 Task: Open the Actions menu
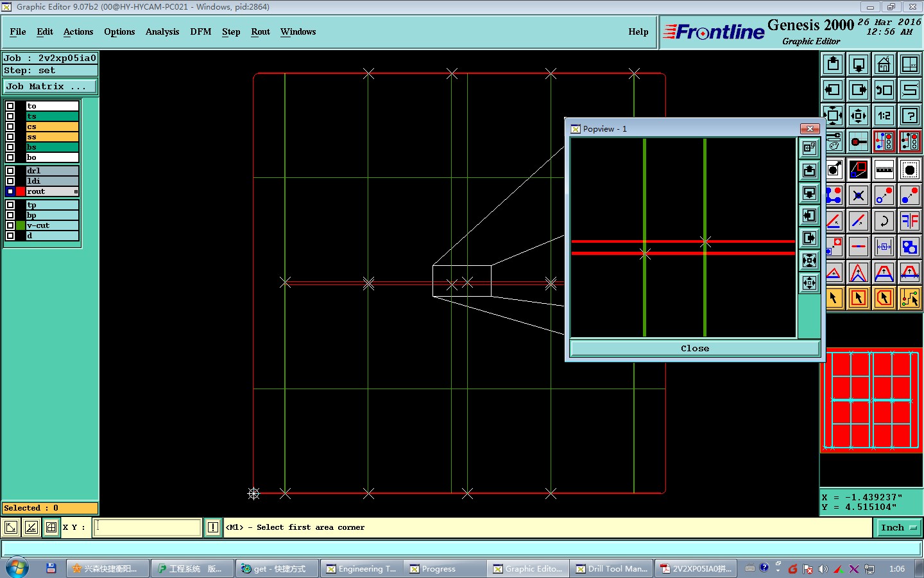pos(78,31)
